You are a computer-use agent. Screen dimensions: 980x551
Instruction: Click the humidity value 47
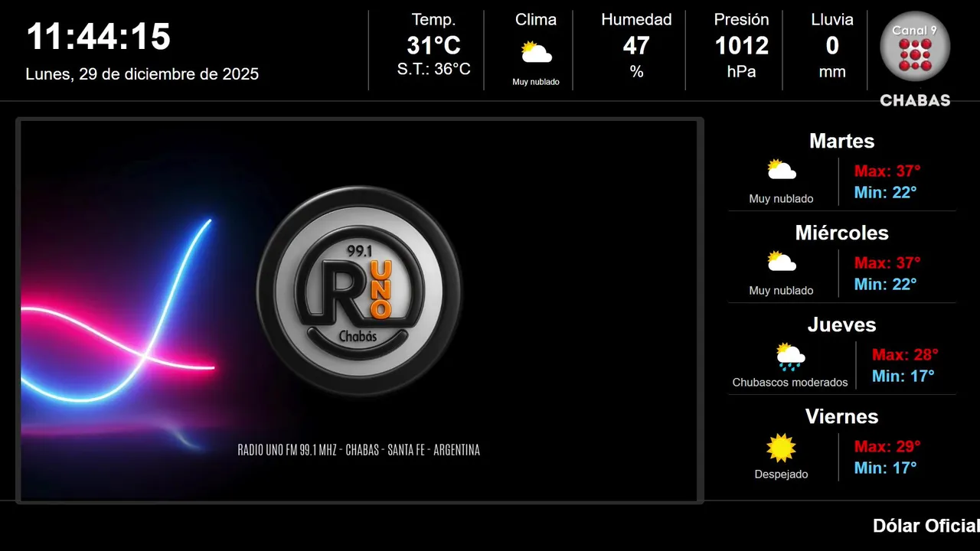coord(636,46)
